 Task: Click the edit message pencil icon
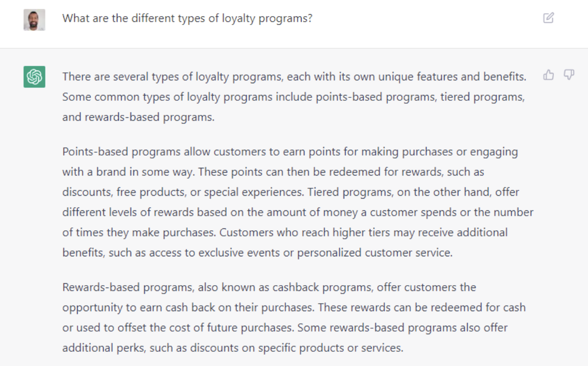pos(548,18)
